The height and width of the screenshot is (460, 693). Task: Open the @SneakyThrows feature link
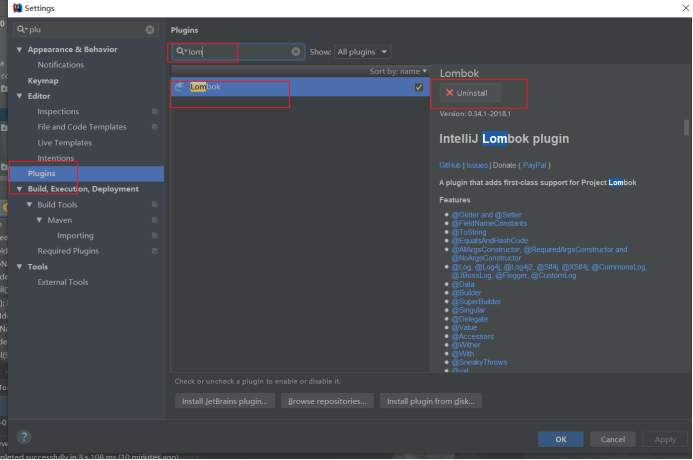tap(479, 362)
